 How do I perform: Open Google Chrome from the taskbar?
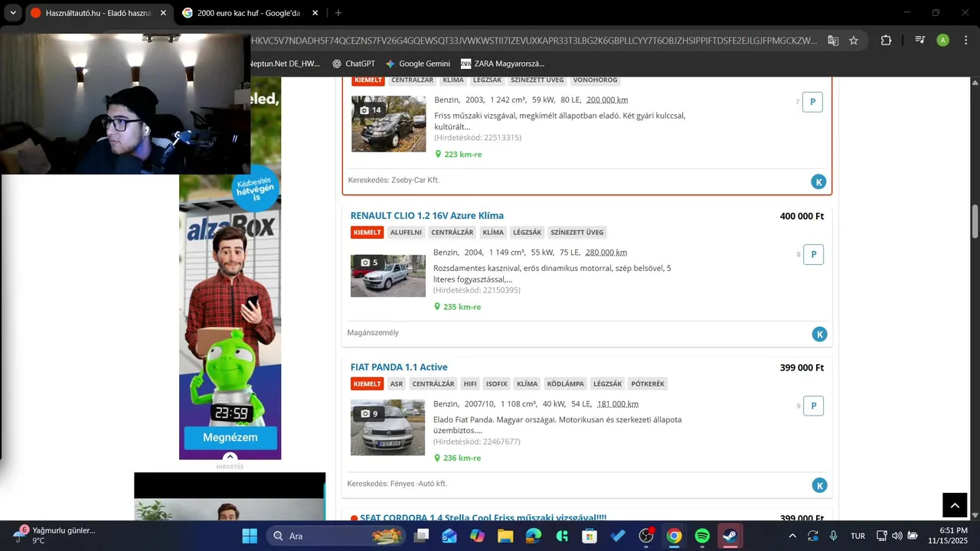[674, 536]
